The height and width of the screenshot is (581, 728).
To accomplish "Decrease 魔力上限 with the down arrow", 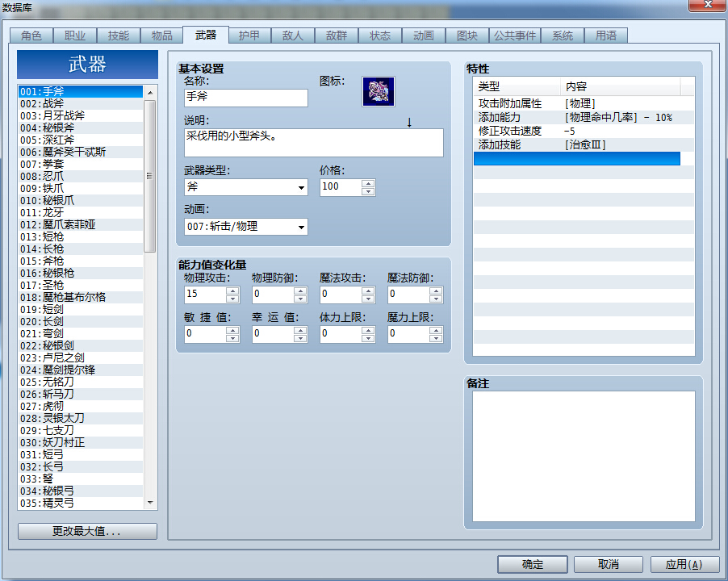I will click(x=436, y=338).
